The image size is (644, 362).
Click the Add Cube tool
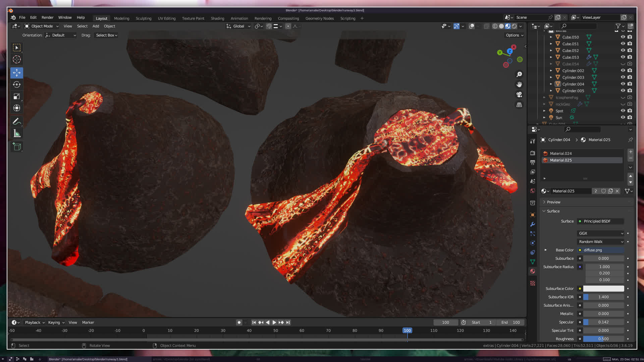pyautogui.click(x=17, y=146)
